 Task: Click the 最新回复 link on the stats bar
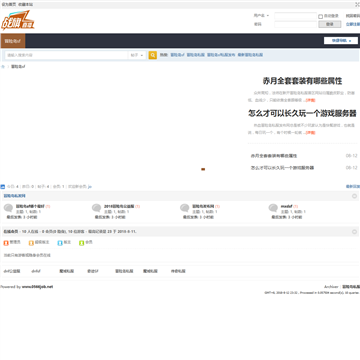(x=353, y=187)
